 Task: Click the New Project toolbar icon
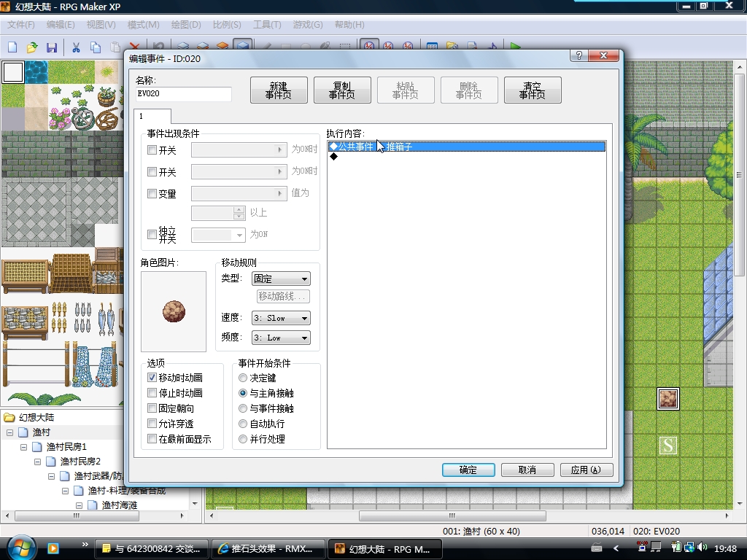12,47
